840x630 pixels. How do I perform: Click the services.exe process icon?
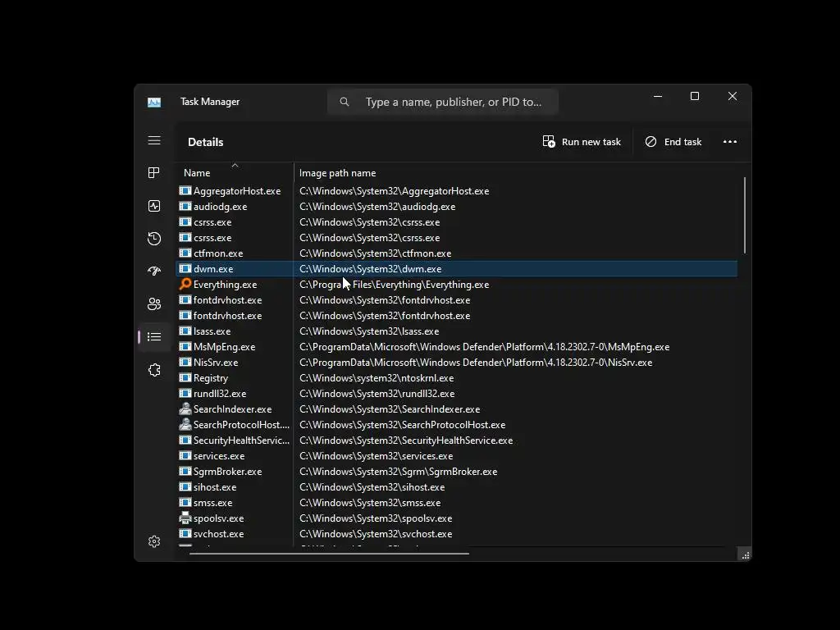pyautogui.click(x=185, y=455)
